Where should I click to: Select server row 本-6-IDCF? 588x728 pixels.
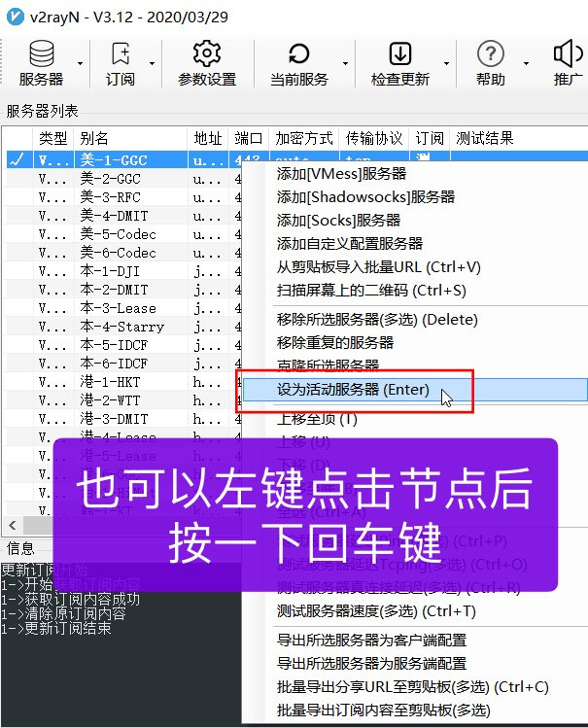tap(114, 364)
